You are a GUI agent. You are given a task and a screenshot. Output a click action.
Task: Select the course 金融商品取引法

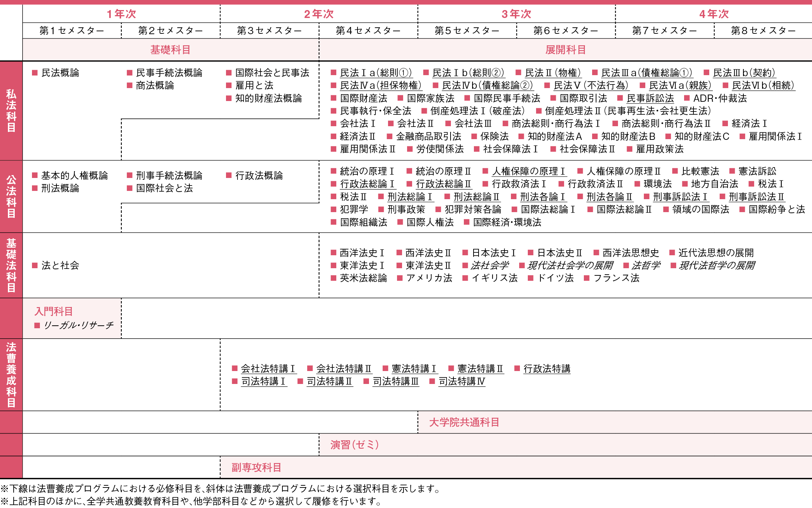coord(429,136)
